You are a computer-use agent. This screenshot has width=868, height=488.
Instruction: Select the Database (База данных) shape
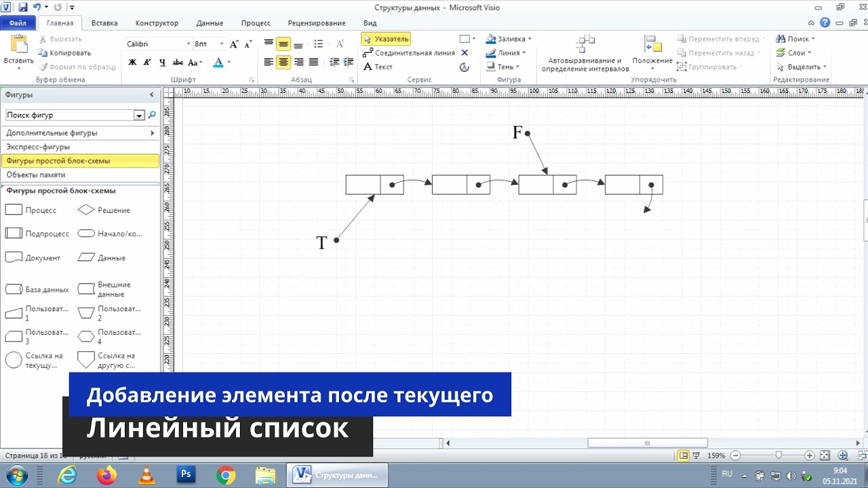(37, 289)
